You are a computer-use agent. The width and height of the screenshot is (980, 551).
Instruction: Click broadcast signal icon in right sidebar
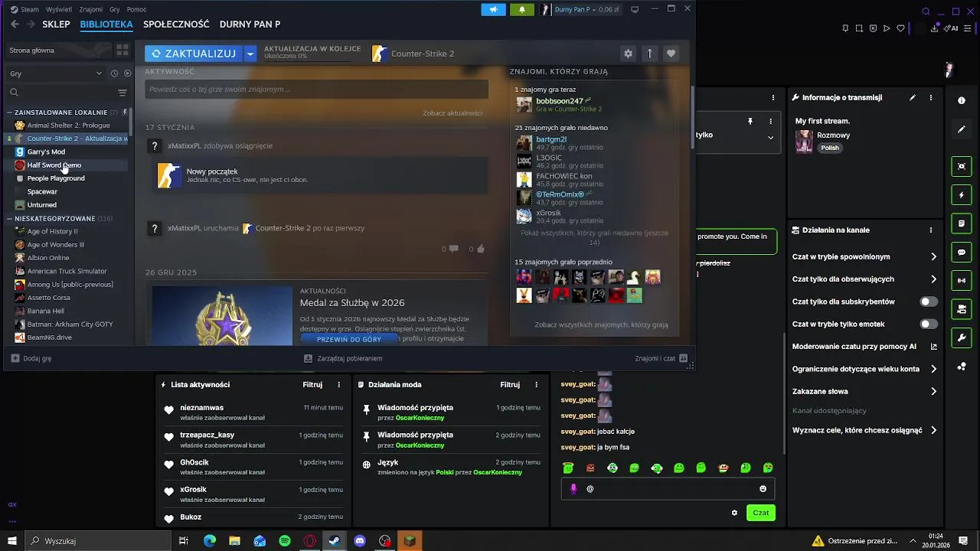click(962, 281)
